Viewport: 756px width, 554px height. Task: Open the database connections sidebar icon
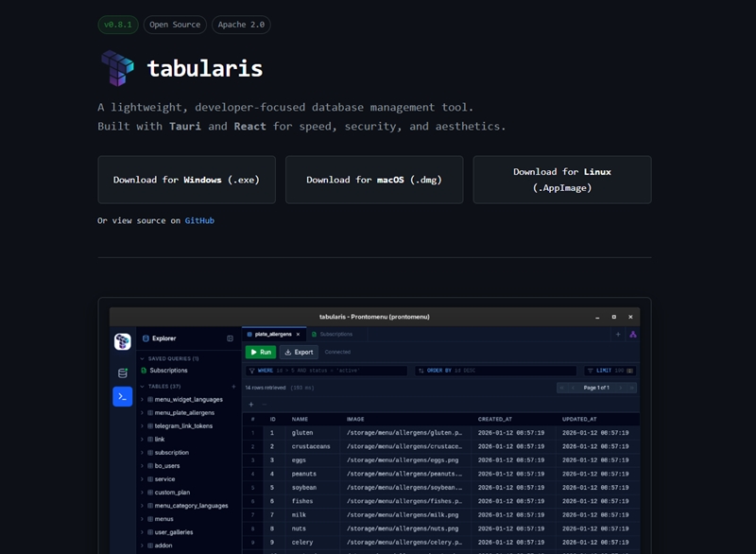click(123, 372)
